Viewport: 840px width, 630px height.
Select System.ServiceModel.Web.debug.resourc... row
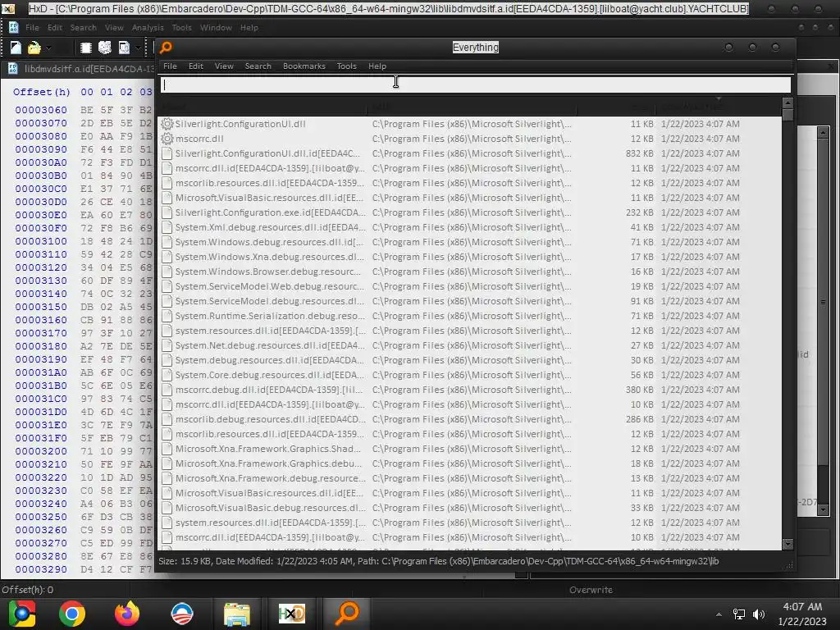pos(470,286)
